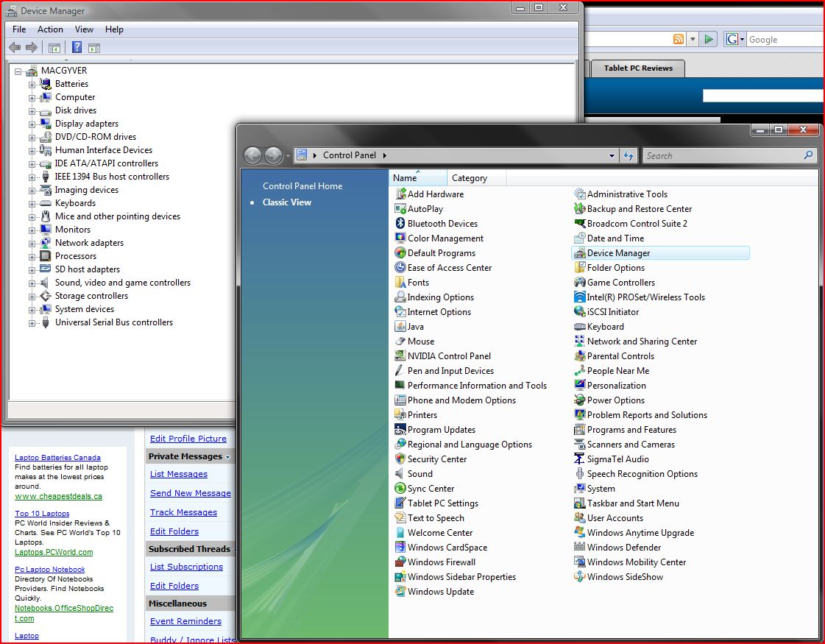
Task: Expand the Sound, video and game controllers node
Action: [32, 283]
